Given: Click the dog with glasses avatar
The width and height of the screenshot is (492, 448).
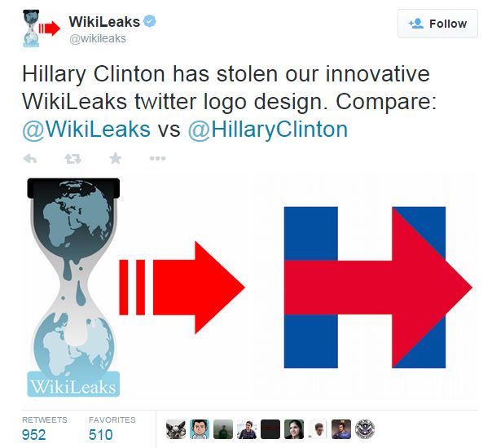Looking at the screenshot, I should 175,429.
